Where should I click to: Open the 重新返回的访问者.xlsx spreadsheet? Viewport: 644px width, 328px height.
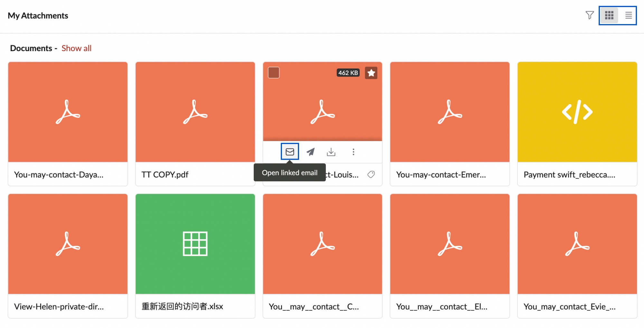[195, 244]
